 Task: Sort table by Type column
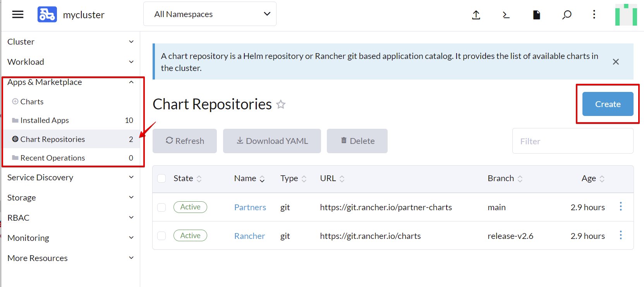(294, 178)
